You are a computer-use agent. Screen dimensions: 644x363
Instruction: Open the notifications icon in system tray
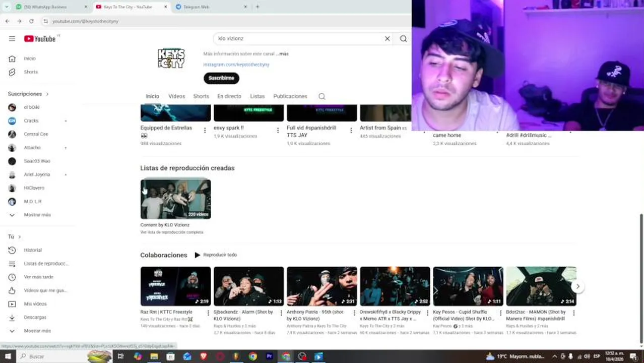point(633,356)
